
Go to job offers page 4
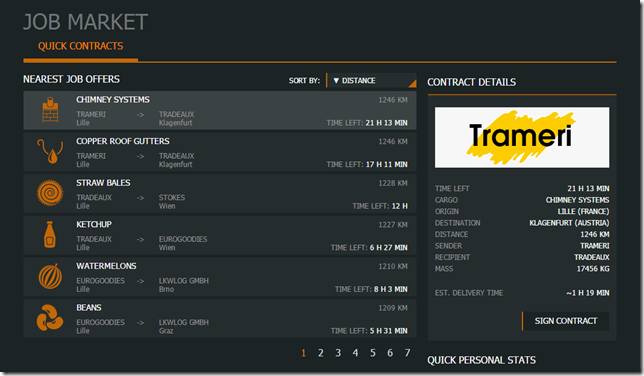[355, 353]
